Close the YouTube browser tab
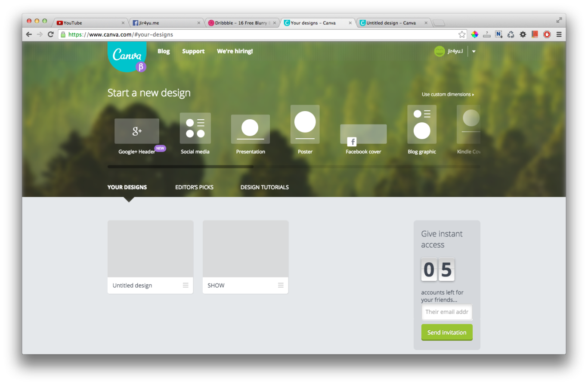Viewport: 588px width, 385px height. click(x=123, y=23)
